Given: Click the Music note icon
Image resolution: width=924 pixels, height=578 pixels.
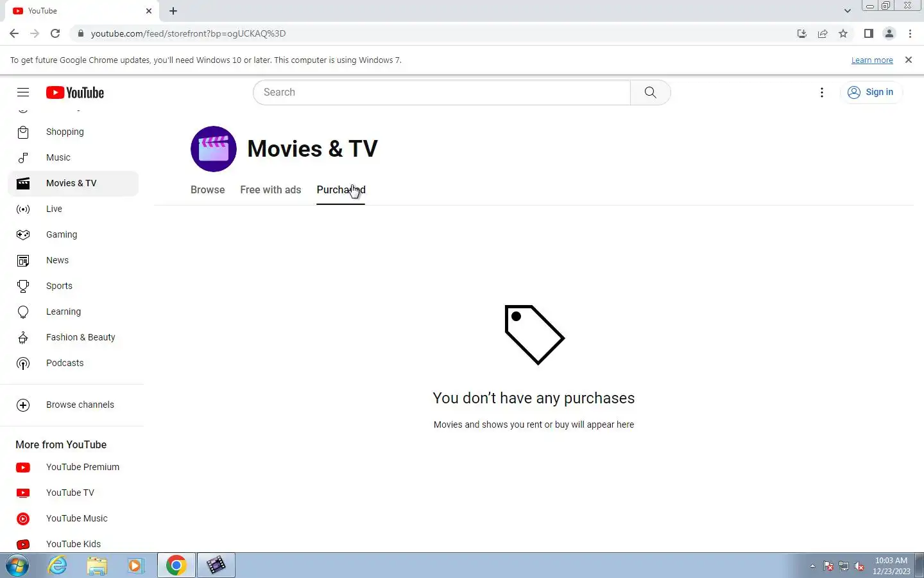Looking at the screenshot, I should 23,157.
